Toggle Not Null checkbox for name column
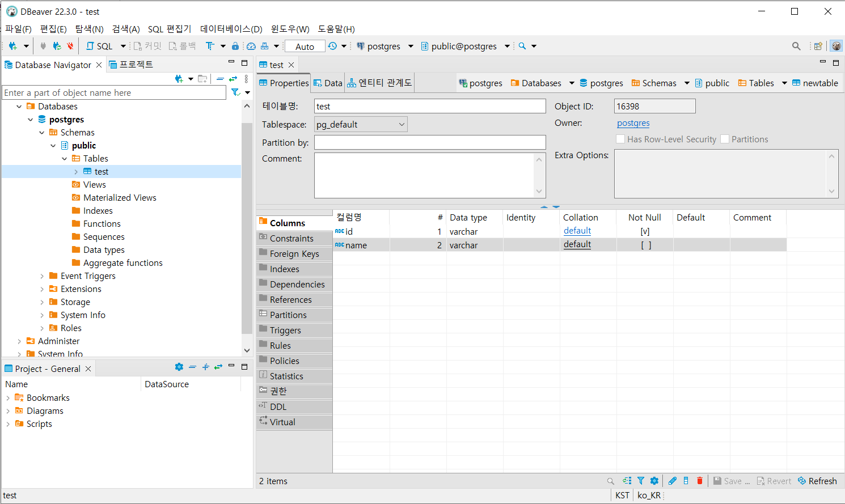 (x=646, y=245)
